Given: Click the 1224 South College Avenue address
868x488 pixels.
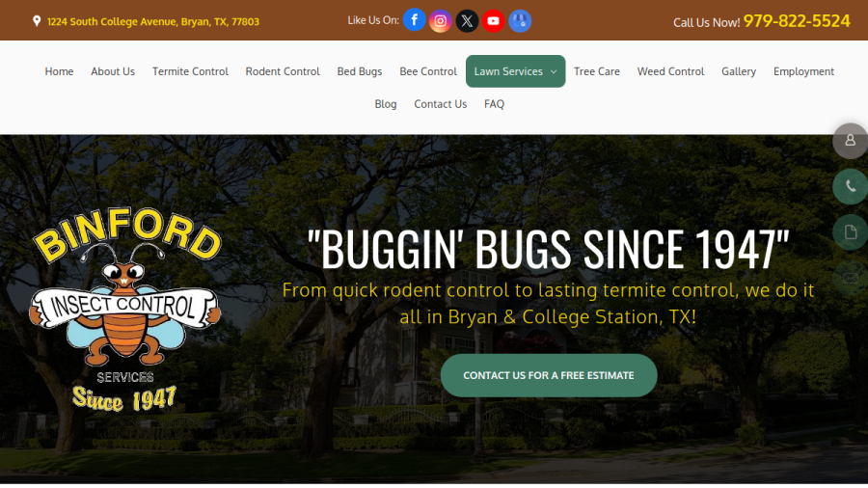Looking at the screenshot, I should point(153,21).
